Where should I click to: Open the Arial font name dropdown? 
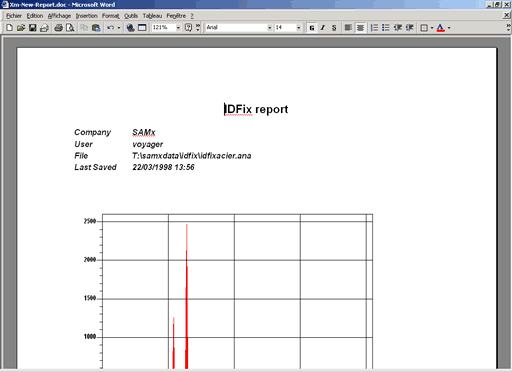coord(269,28)
